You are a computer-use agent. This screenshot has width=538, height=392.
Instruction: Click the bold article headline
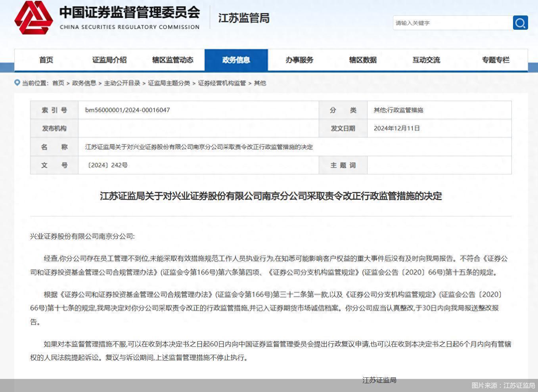[271, 196]
